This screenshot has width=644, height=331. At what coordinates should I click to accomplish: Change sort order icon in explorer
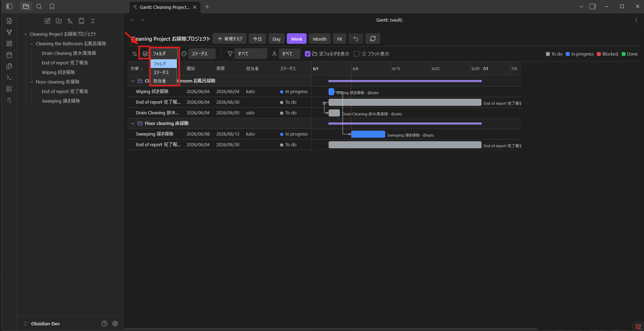pos(70,21)
